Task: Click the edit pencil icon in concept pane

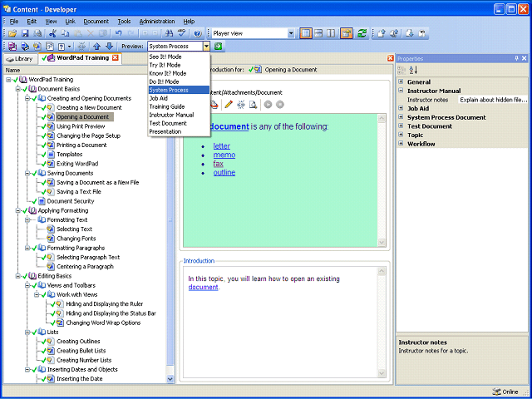Action: coord(229,105)
